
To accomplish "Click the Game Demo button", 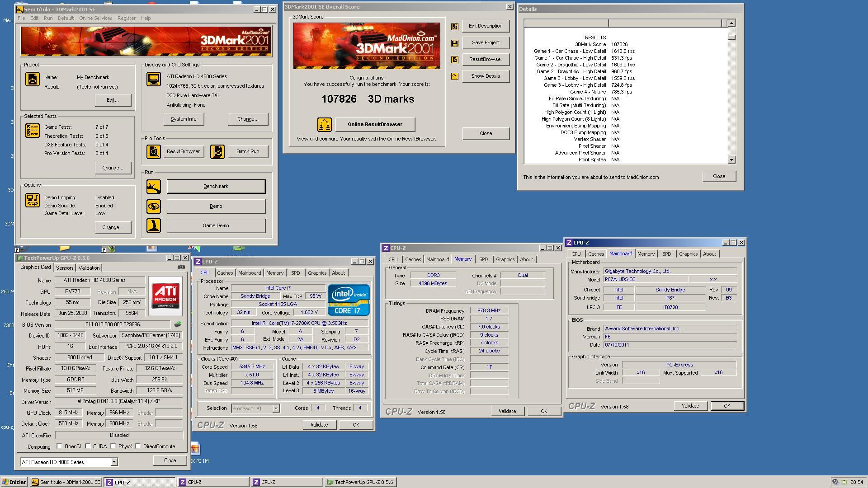I will pyautogui.click(x=216, y=226).
